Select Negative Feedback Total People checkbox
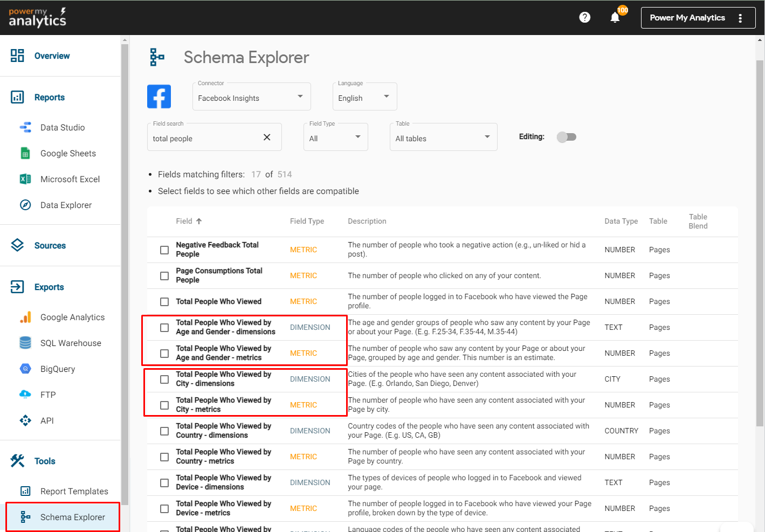This screenshot has height=532, width=765. pyautogui.click(x=164, y=250)
